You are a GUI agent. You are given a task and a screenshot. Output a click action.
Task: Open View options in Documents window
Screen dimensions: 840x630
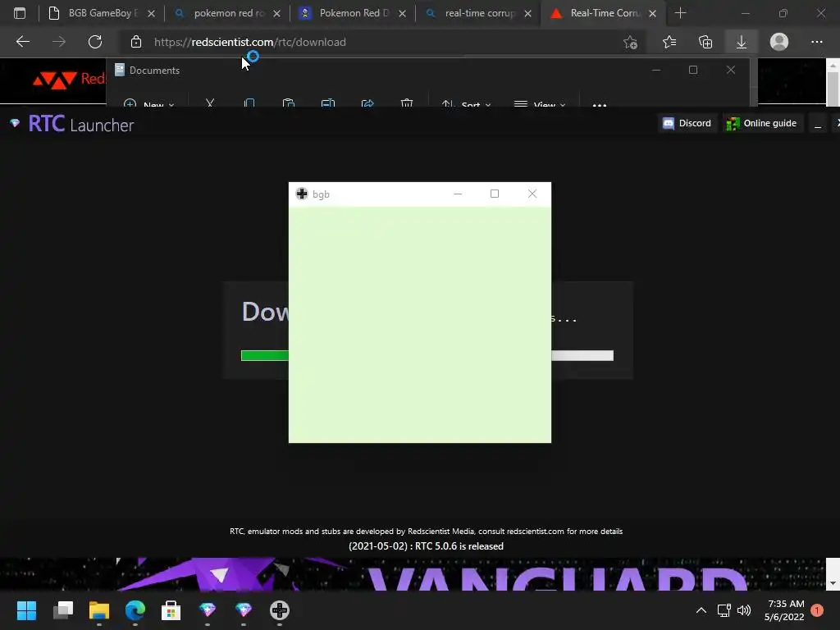[540, 103]
